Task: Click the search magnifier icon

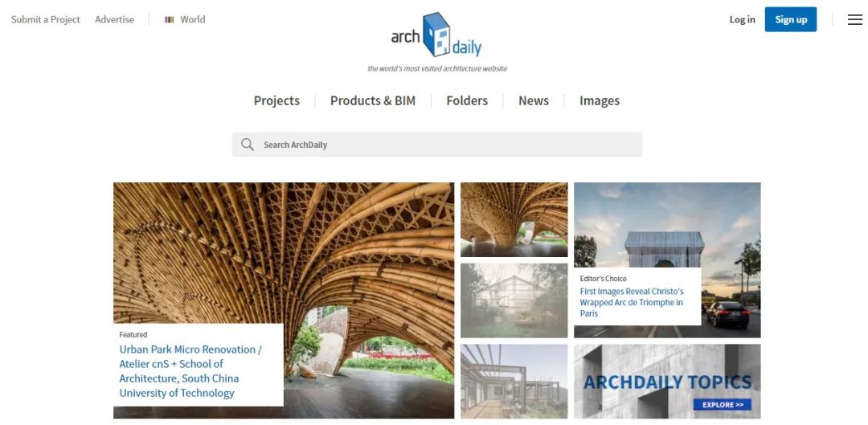Action: coord(248,145)
